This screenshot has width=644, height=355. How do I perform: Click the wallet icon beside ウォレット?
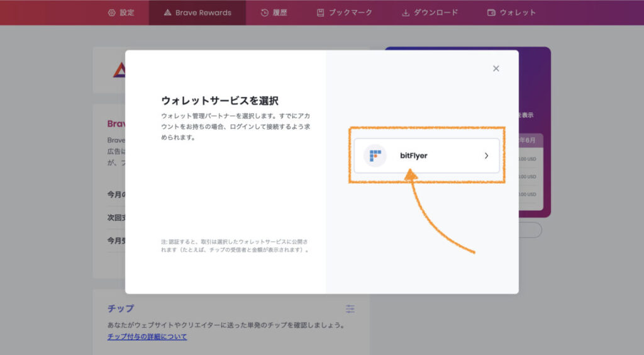pos(491,13)
